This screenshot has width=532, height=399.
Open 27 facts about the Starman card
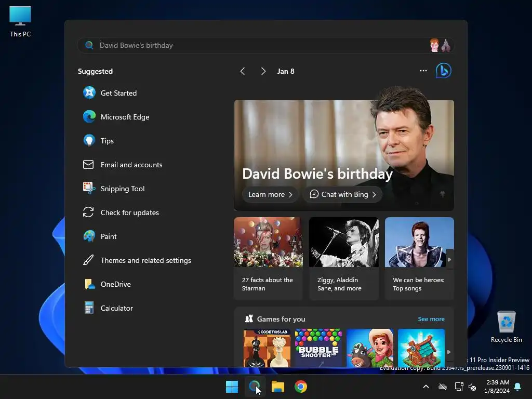coord(268,259)
